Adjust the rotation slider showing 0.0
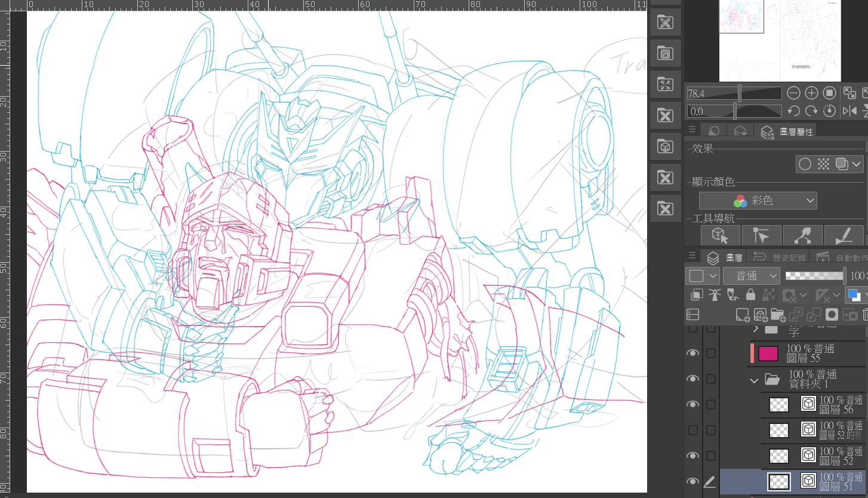 click(734, 111)
